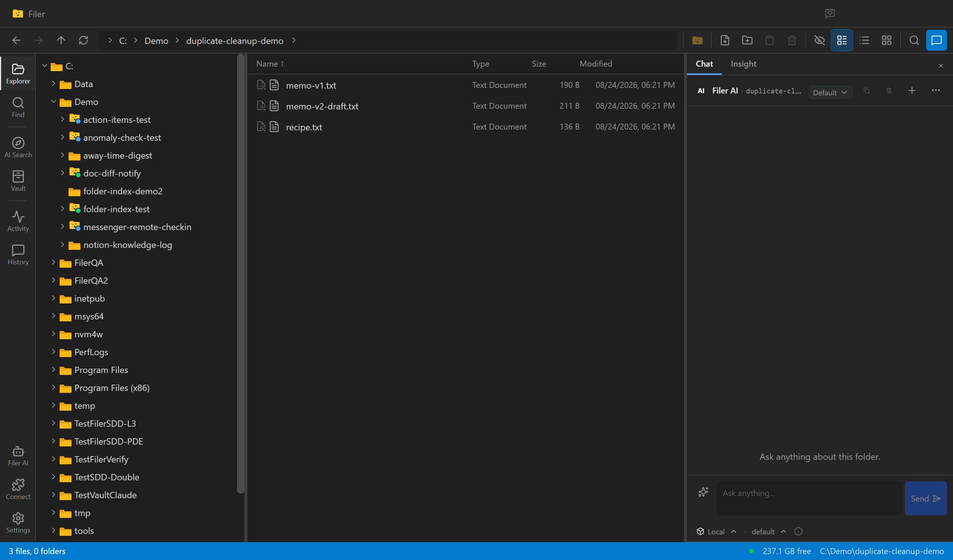Open Filer AI in the sidebar
Screen dimensions: 953x560
coord(18,456)
